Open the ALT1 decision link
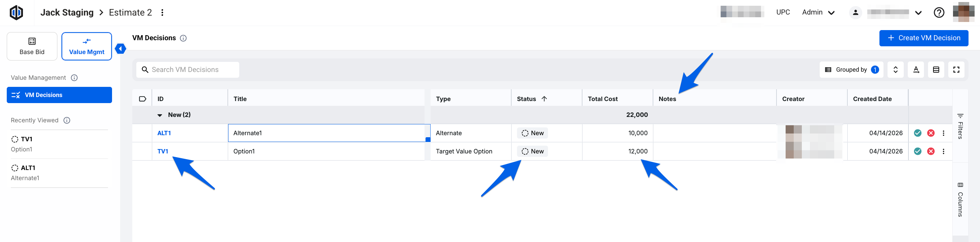The image size is (980, 242). tap(164, 133)
